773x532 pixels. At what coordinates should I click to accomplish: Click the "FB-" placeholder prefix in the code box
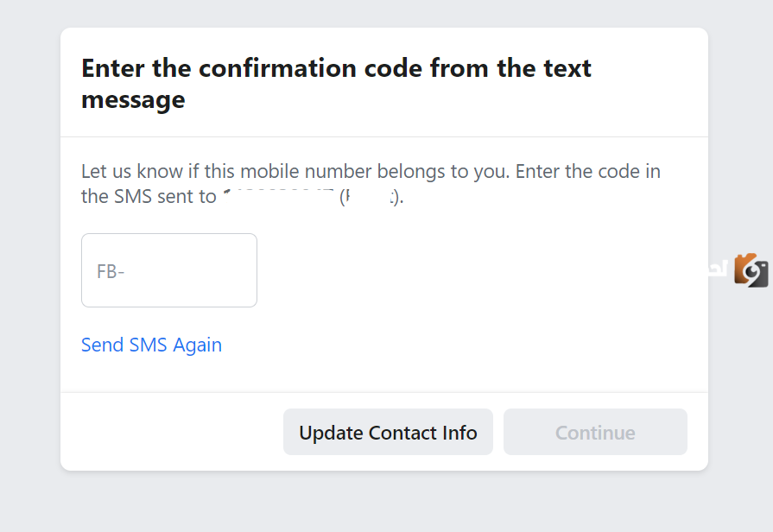(x=111, y=271)
